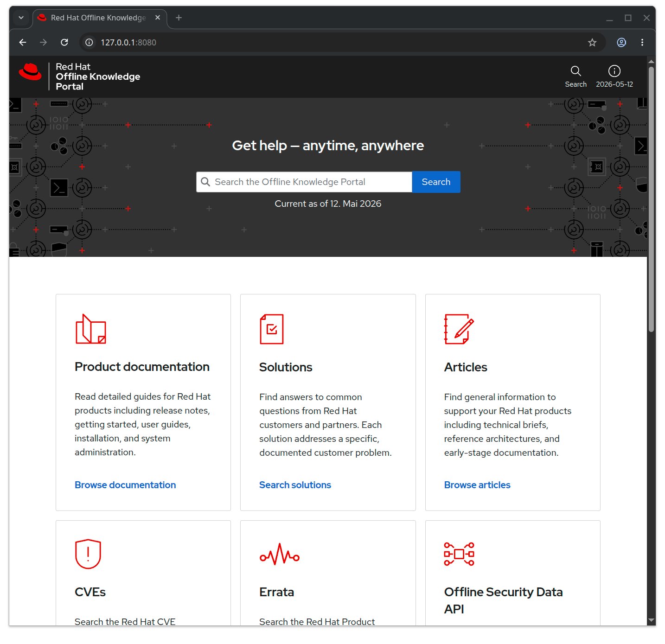The height and width of the screenshot is (644, 665).
Task: Focus the Offline Knowledge Portal search field
Action: (304, 182)
